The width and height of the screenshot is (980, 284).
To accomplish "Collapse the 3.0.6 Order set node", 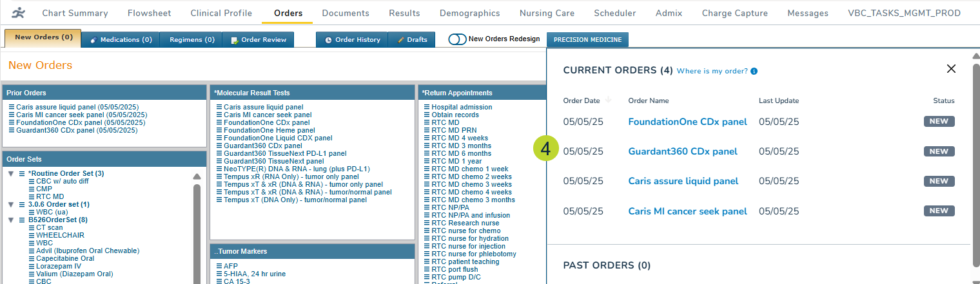I will click(11, 204).
